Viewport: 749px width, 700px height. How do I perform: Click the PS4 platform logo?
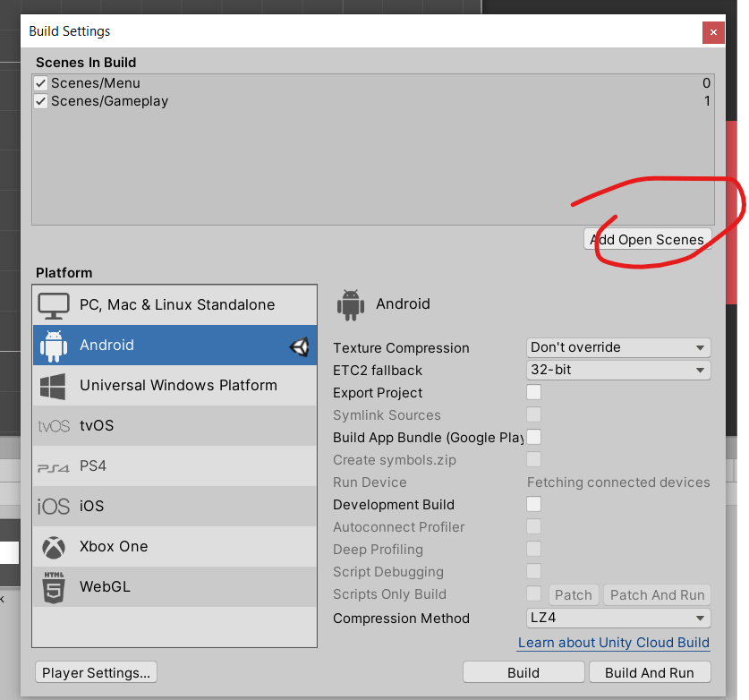(54, 468)
